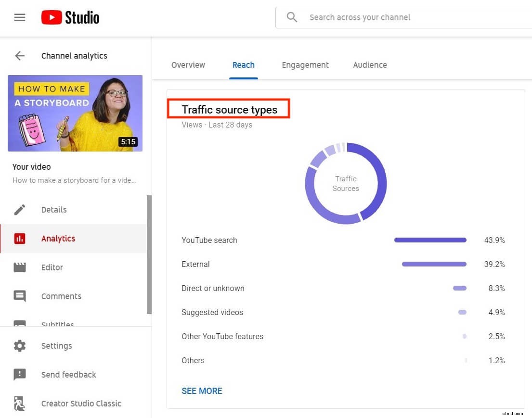Click the YouTube Studio logo

tap(70, 17)
